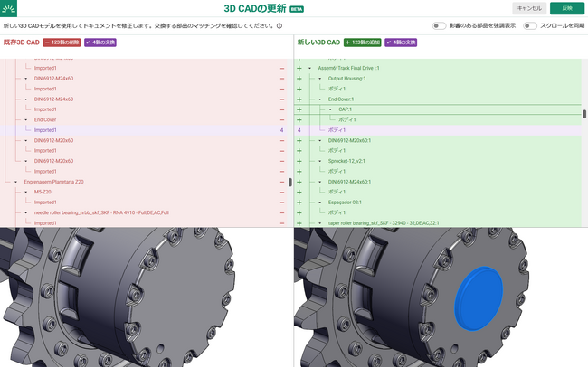Image resolution: width=588 pixels, height=368 pixels.
Task: Collapse the Assemb*Track Final Drive node
Action: (x=309, y=68)
